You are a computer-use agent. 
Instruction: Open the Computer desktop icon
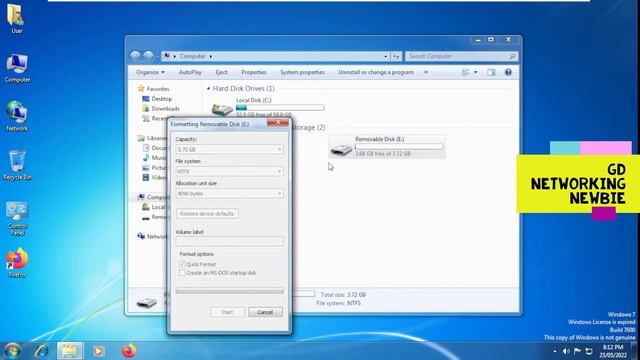point(17,69)
